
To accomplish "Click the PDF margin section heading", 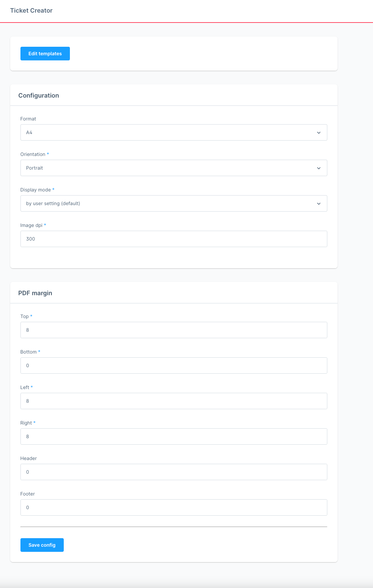I will click(x=36, y=293).
